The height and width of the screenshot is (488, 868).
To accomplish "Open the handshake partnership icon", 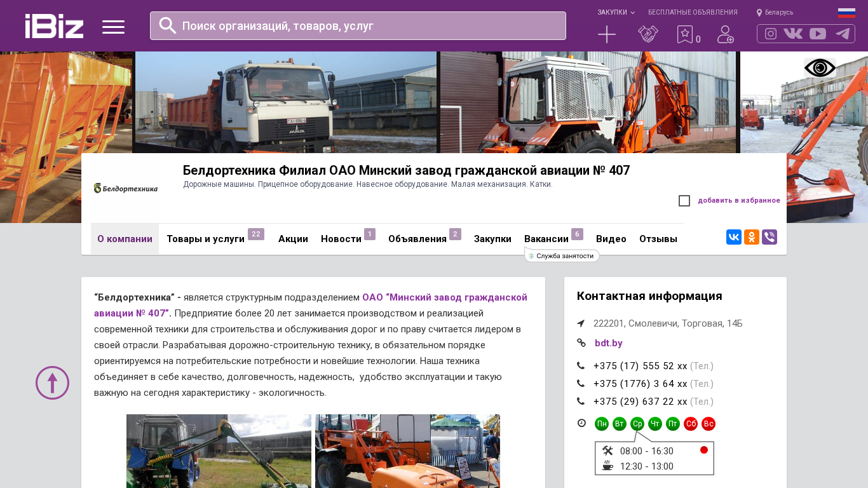I will (648, 34).
